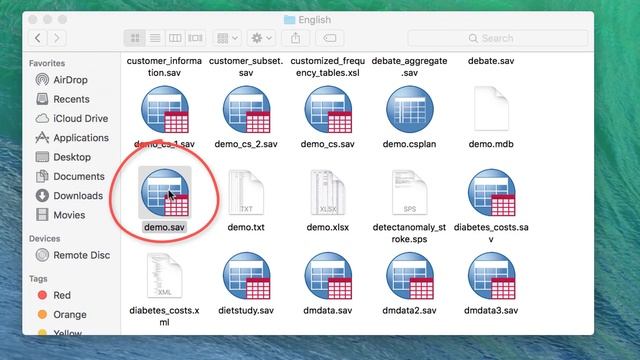Click the customer_subset.sav file name
Image resolution: width=640 pixels, height=360 pixels.
[246, 67]
